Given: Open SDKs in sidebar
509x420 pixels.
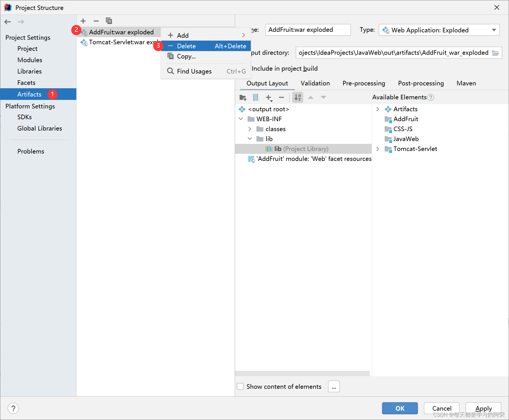Looking at the screenshot, I should coord(25,117).
